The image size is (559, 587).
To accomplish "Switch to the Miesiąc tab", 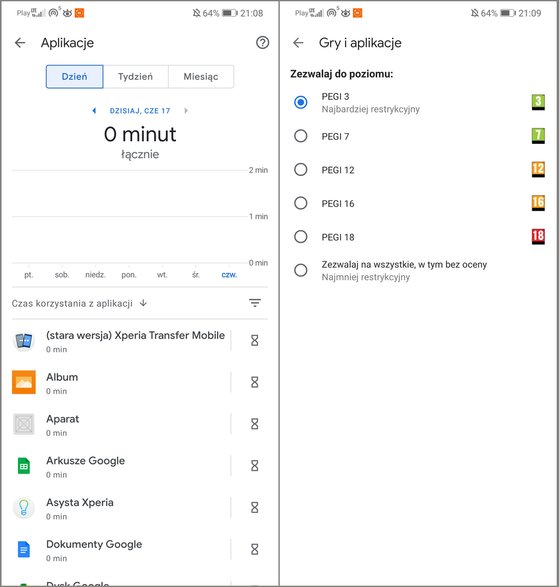I will (x=201, y=77).
